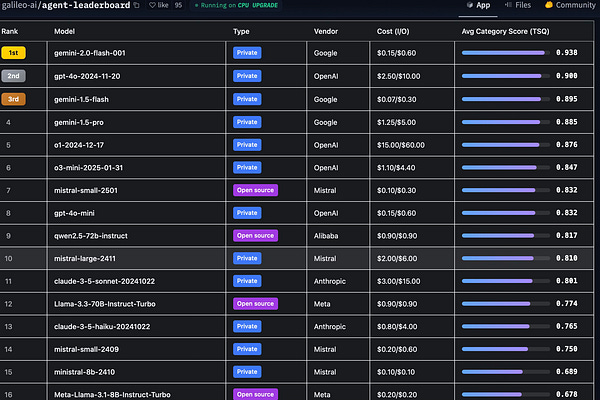Open the agent-leaderboard space link

point(86,5)
